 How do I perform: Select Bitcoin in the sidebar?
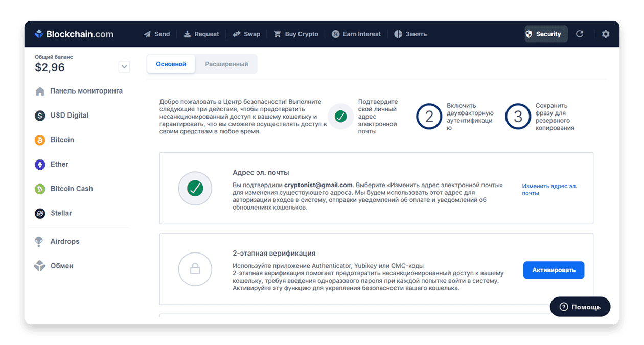(55, 140)
